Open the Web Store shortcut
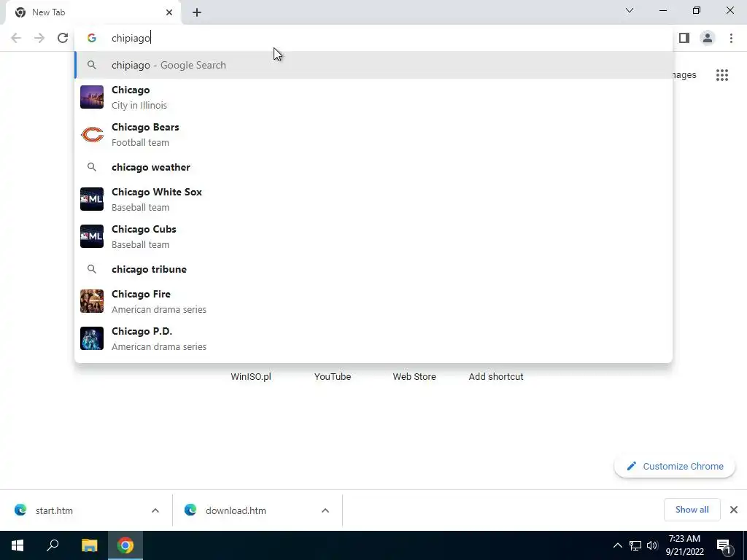Screen dimensions: 747x560 pos(414,377)
